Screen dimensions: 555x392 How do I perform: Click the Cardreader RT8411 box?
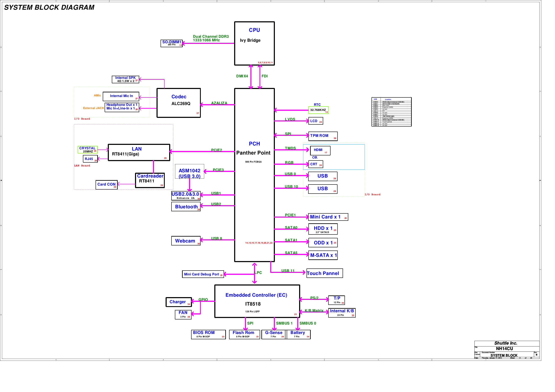(x=150, y=180)
